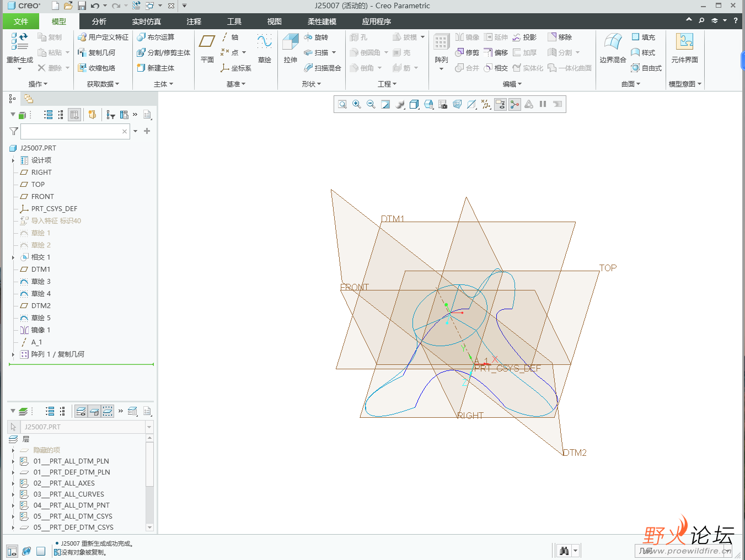Click the Fill (填充) surface tool
This screenshot has width=745, height=560.
coord(643,37)
